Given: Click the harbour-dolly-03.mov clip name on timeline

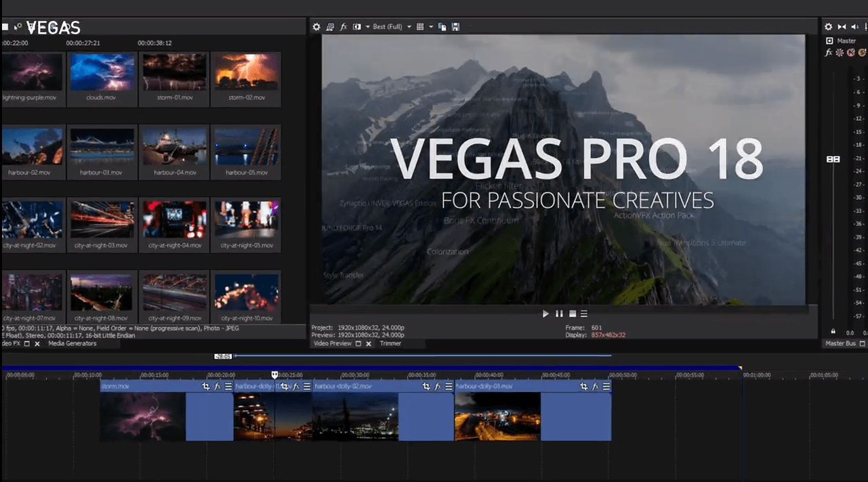Looking at the screenshot, I should tap(484, 387).
